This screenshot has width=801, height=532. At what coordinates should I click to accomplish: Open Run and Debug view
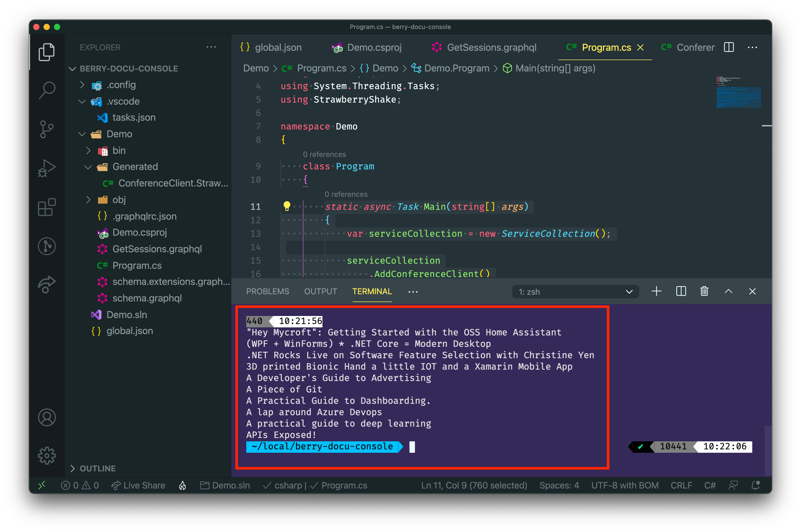[x=47, y=168]
